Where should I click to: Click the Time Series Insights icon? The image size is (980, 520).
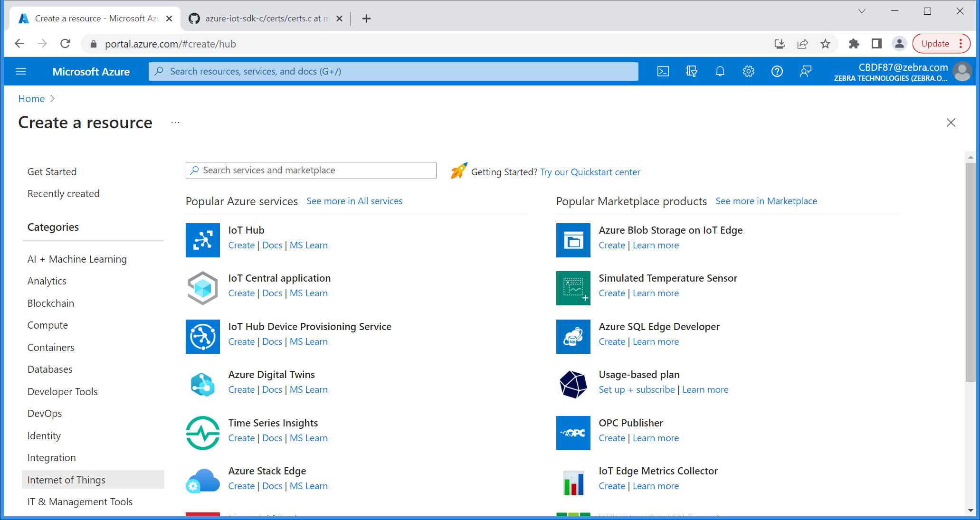(203, 433)
